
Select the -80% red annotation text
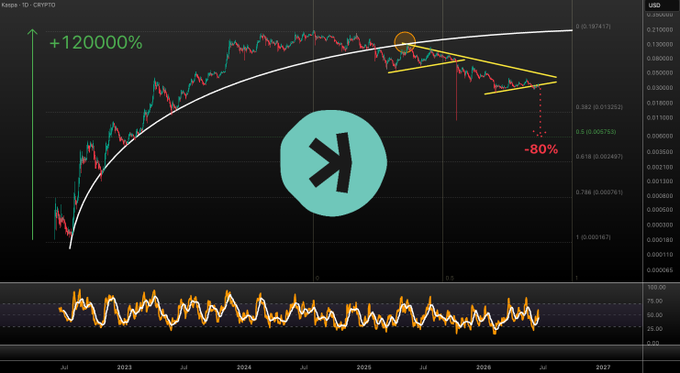(541, 150)
